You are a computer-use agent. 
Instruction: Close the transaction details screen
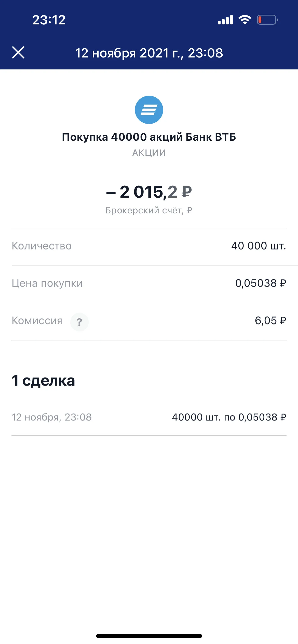18,53
